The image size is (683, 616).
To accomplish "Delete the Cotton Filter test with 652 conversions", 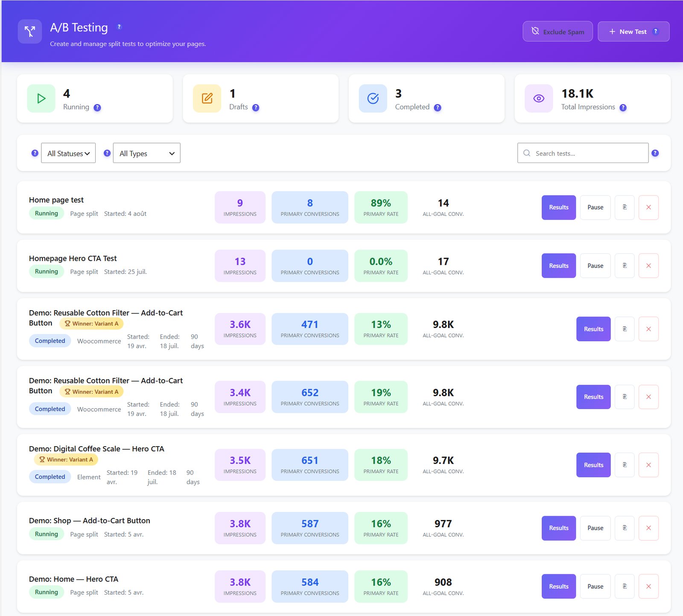I will (648, 397).
